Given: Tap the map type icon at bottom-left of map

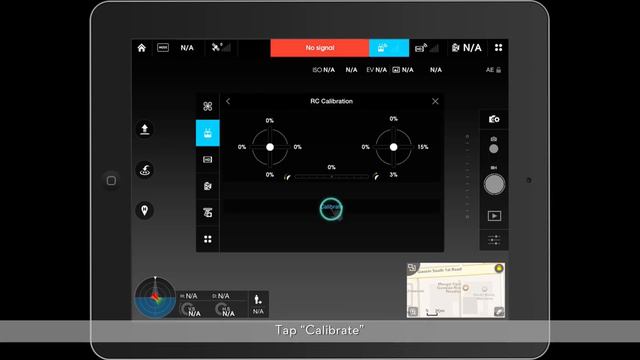Looking at the screenshot, I should [x=413, y=312].
